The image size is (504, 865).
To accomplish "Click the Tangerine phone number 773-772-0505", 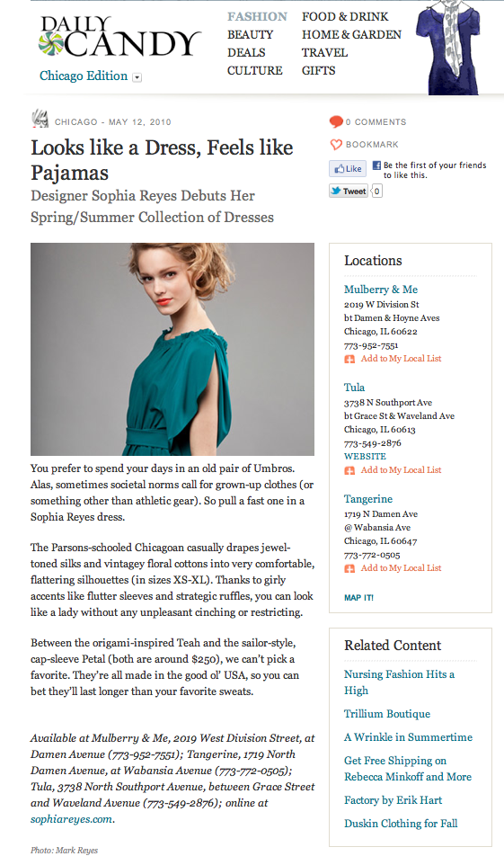I will pos(372,555).
